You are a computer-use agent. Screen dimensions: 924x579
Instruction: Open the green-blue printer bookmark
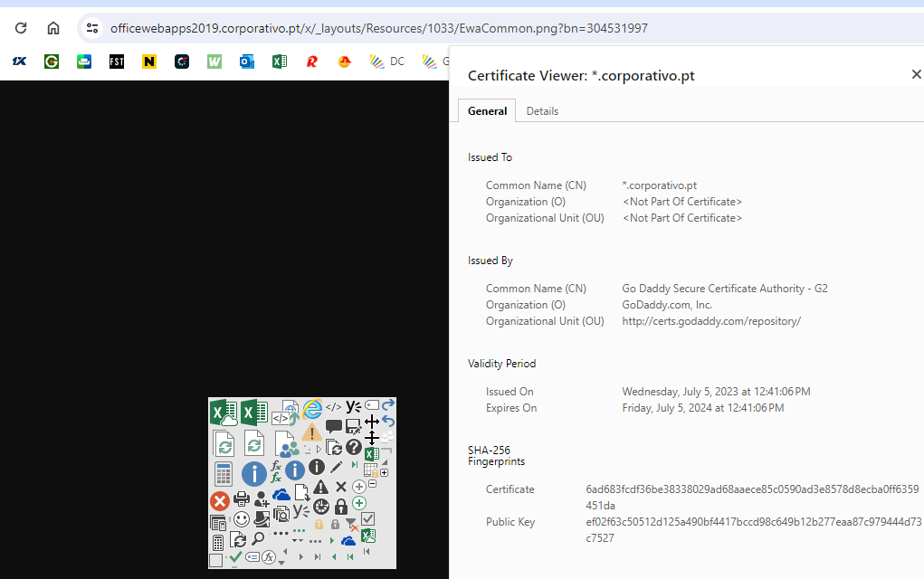(x=84, y=62)
